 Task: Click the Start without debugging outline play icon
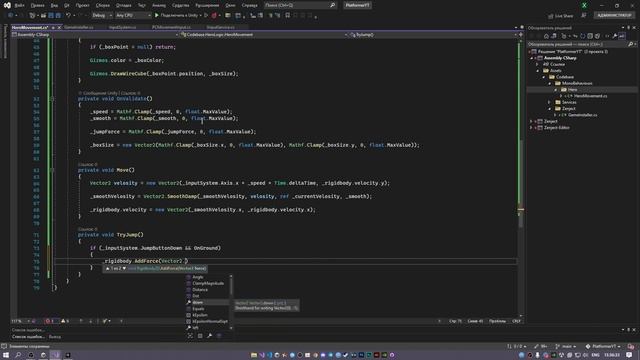click(206, 15)
